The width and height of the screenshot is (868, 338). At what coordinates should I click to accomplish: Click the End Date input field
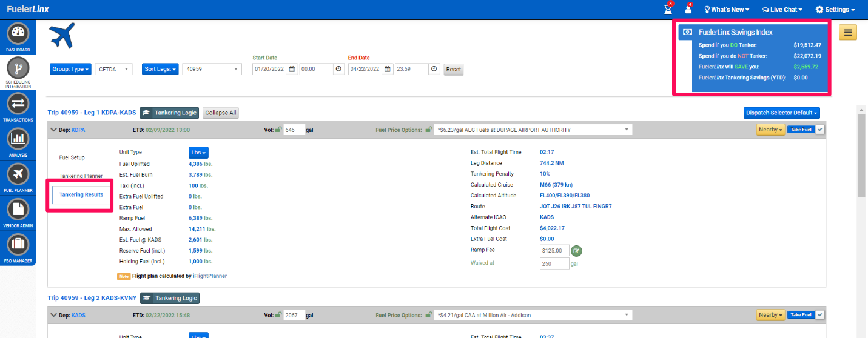pos(365,69)
